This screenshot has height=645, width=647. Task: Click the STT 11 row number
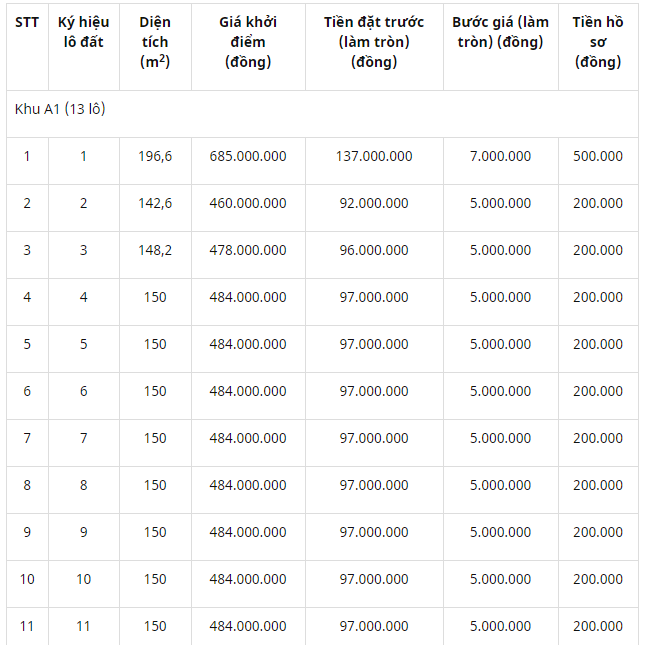(x=27, y=626)
